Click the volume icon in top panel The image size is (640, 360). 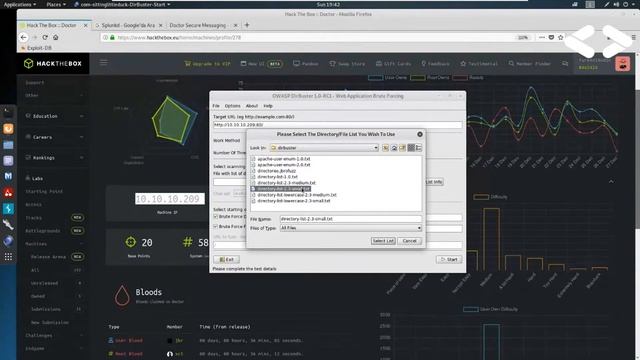616,4
